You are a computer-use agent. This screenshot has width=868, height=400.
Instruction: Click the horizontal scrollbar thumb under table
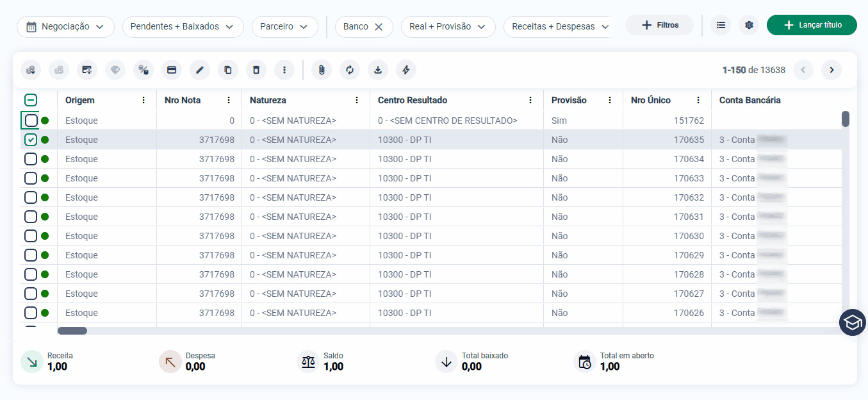pos(72,331)
